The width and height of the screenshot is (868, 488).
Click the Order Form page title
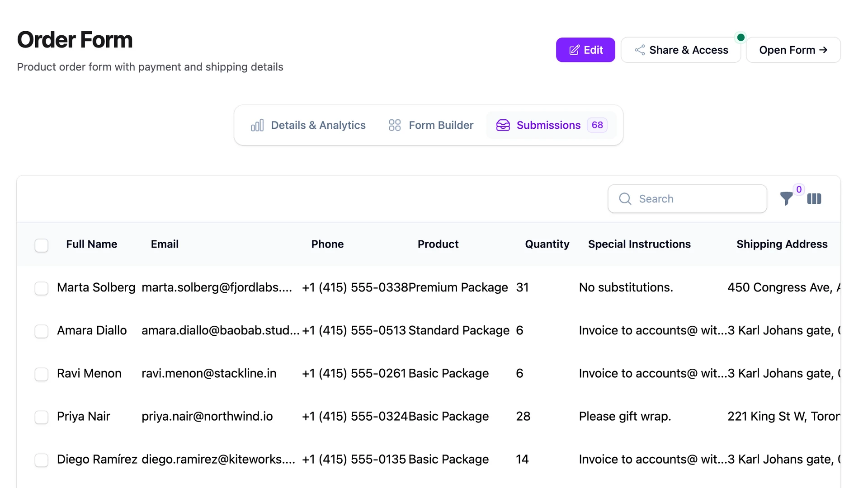pos(75,40)
